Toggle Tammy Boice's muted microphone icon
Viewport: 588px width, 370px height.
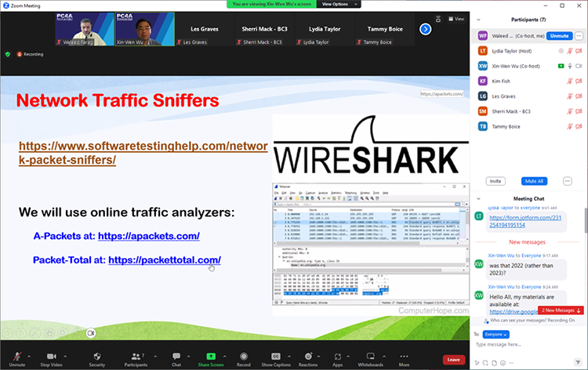pyautogui.click(x=570, y=126)
